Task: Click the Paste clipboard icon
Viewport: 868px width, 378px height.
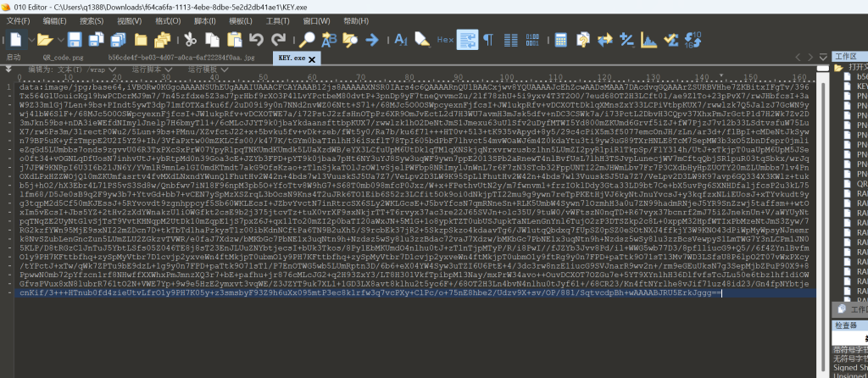Action: [x=233, y=39]
